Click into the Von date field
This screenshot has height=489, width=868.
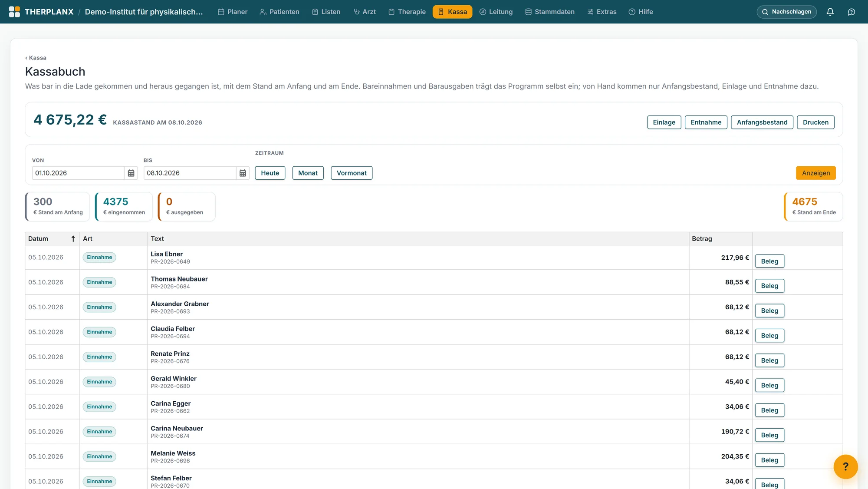[x=78, y=173]
